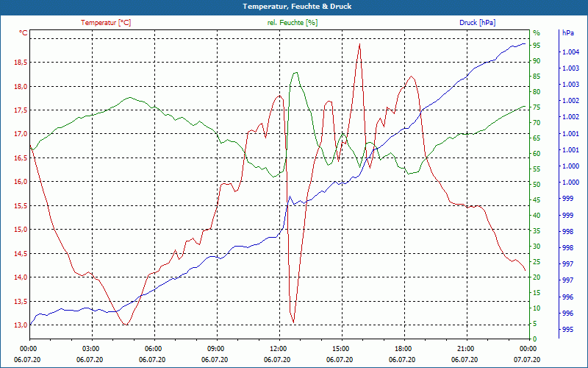
Task: Click temperature axis value '14,0'
Action: 21,277
